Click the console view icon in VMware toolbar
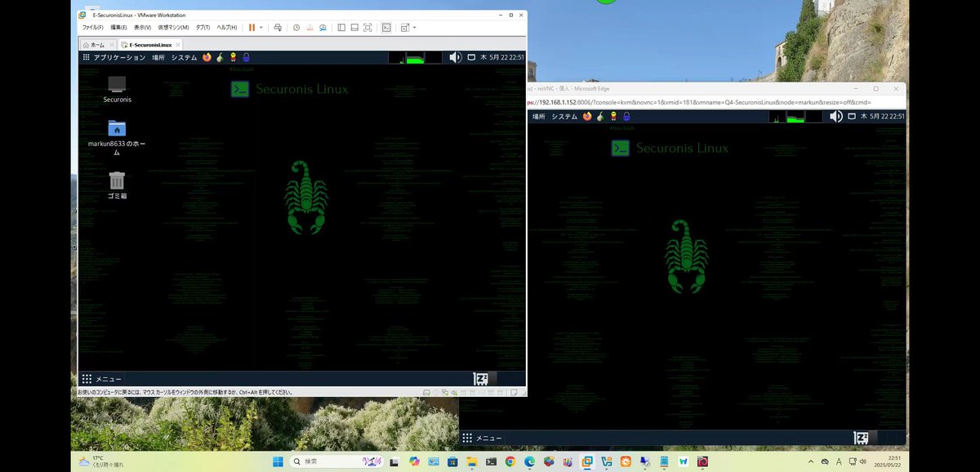 click(x=386, y=28)
